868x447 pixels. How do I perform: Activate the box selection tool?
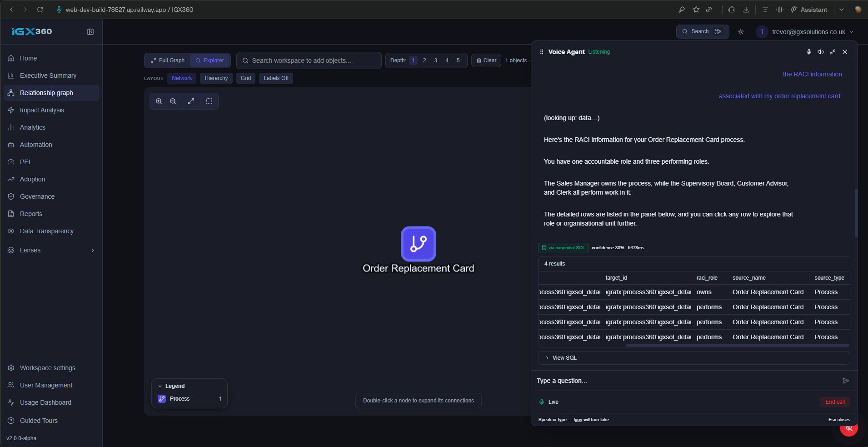pyautogui.click(x=210, y=101)
